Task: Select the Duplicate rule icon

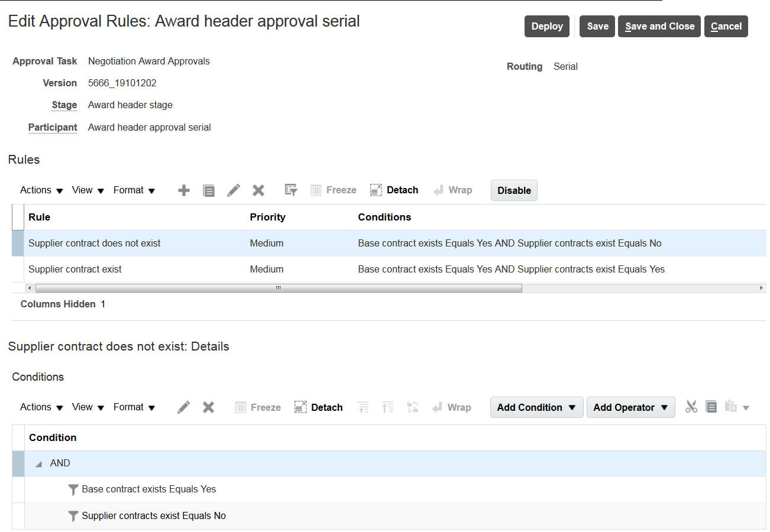Action: (x=208, y=190)
